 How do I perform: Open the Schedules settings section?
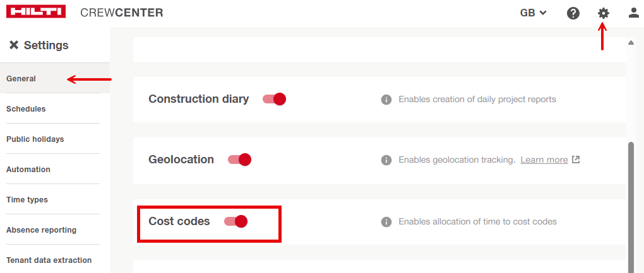tap(26, 109)
